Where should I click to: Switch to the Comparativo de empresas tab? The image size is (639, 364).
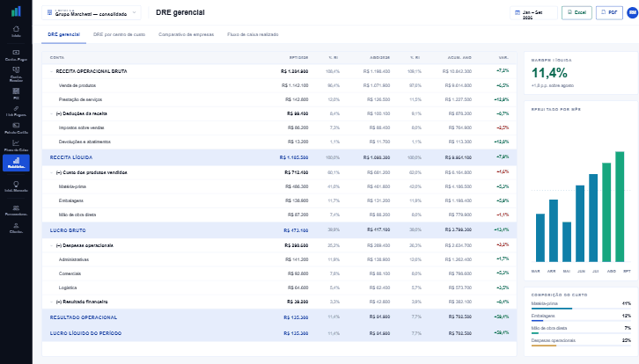[x=187, y=34]
